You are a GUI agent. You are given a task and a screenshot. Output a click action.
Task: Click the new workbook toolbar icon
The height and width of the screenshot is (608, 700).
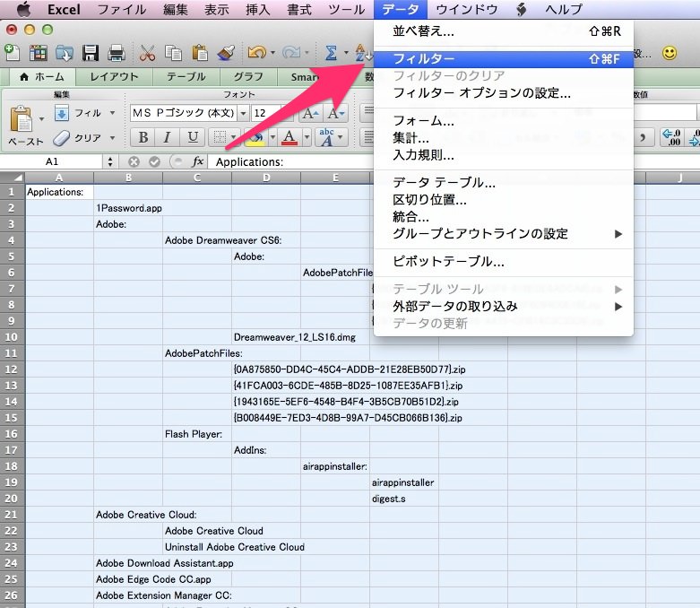pyautogui.click(x=12, y=53)
